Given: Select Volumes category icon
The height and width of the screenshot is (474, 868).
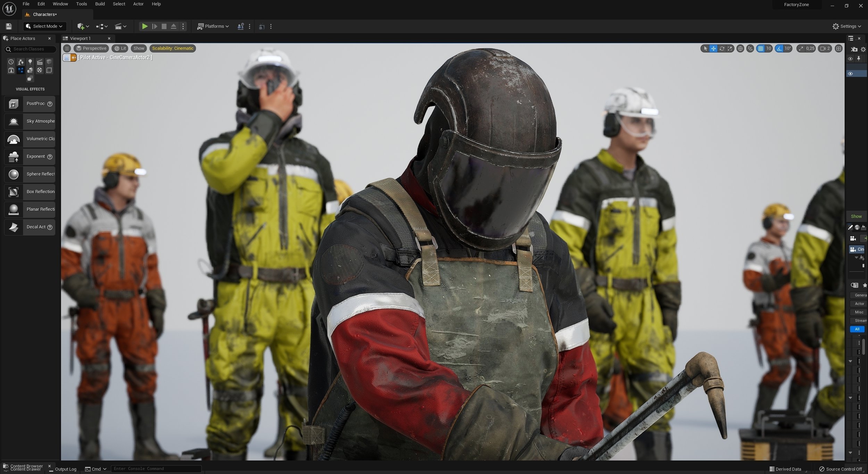Looking at the screenshot, I should click(x=49, y=70).
